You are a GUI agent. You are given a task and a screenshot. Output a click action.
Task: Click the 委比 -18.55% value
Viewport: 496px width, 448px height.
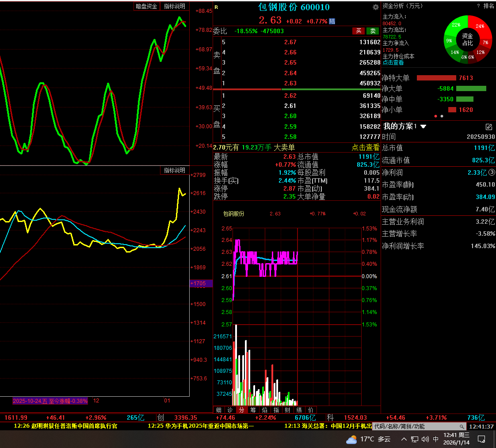[x=246, y=31]
